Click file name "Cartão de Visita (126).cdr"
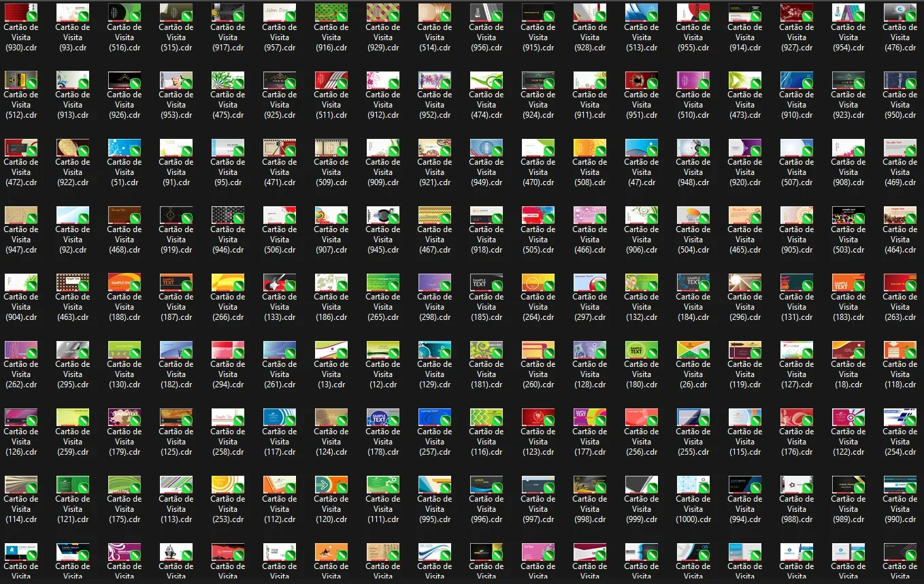 tap(21, 442)
